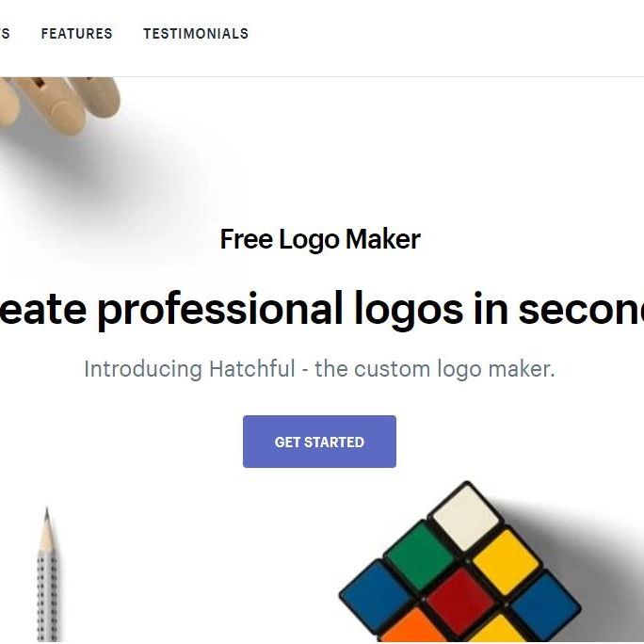Click the professional logos in seconds headline
The height and width of the screenshot is (644, 644).
[322, 309]
